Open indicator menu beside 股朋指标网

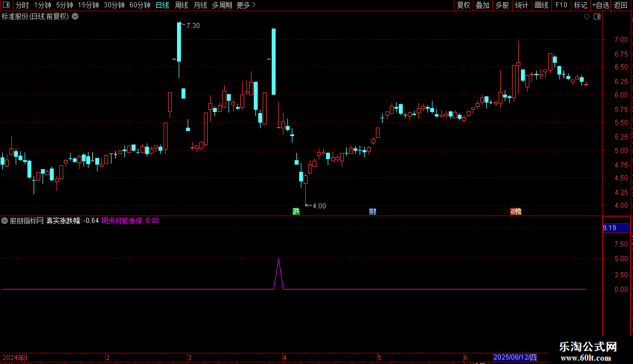4,221
